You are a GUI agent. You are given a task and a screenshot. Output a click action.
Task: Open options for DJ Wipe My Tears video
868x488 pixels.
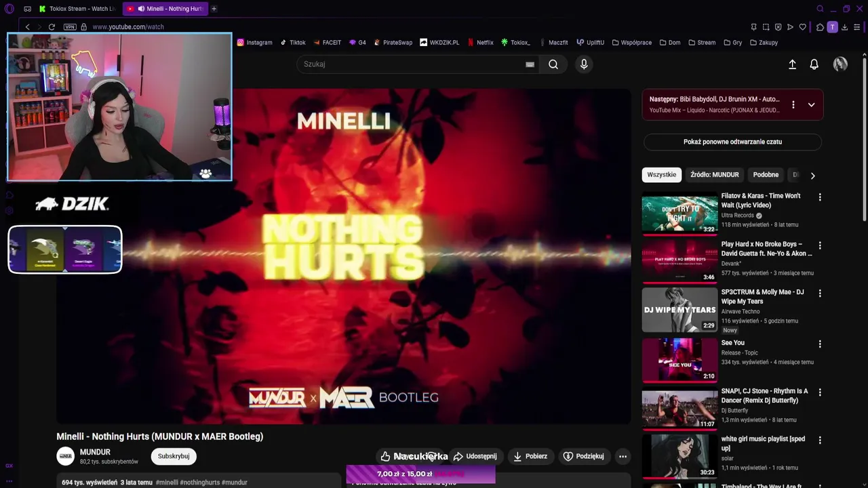[x=819, y=293]
